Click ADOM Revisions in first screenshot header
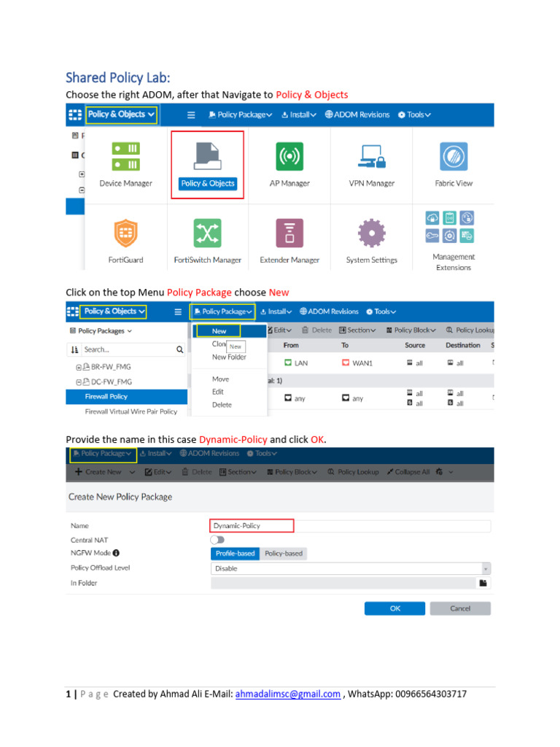Screen dimensions: 560x747 [x=357, y=115]
